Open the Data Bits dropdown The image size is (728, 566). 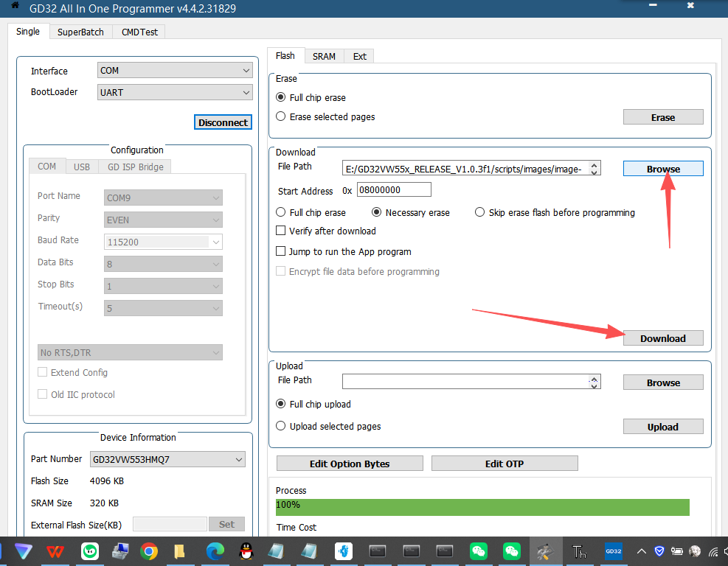[x=163, y=264]
